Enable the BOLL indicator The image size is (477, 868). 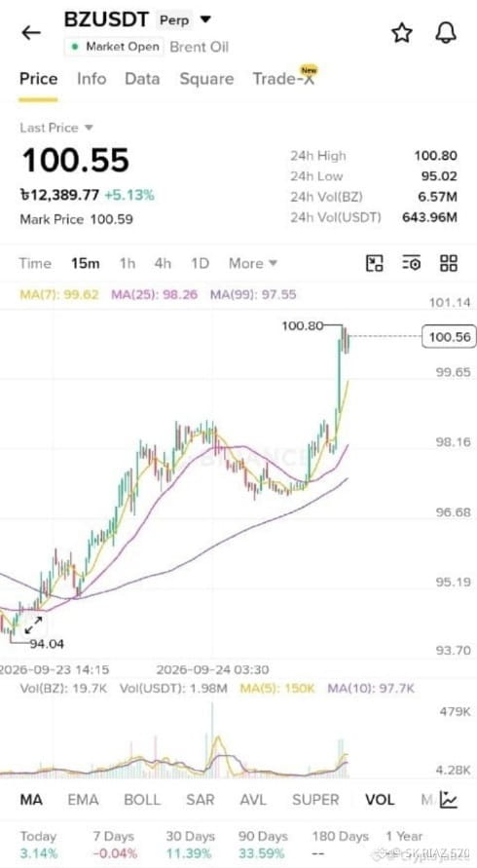pos(142,800)
